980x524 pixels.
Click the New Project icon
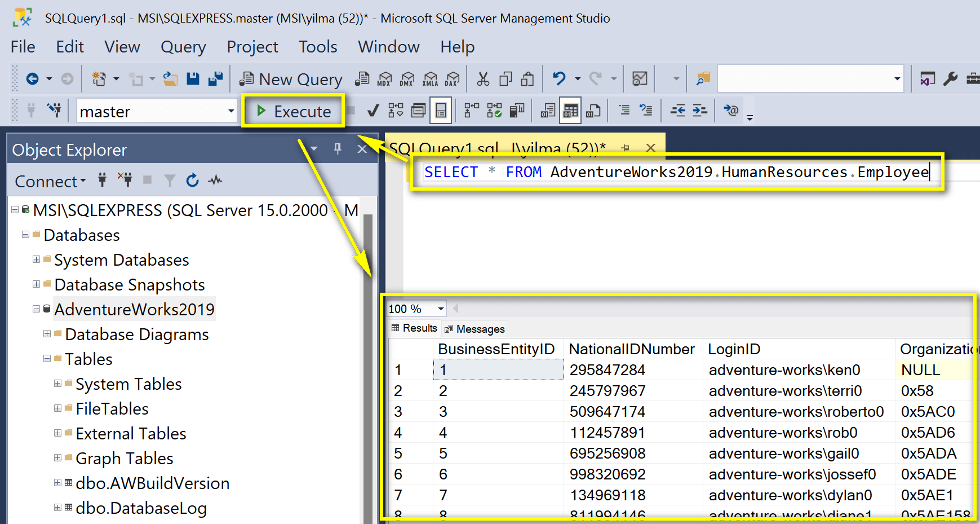99,78
